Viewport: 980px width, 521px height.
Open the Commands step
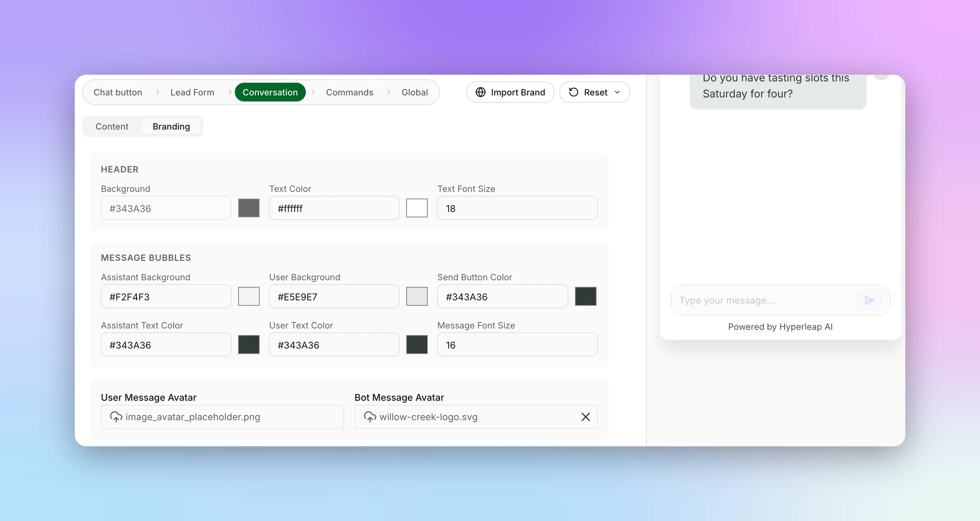(350, 92)
